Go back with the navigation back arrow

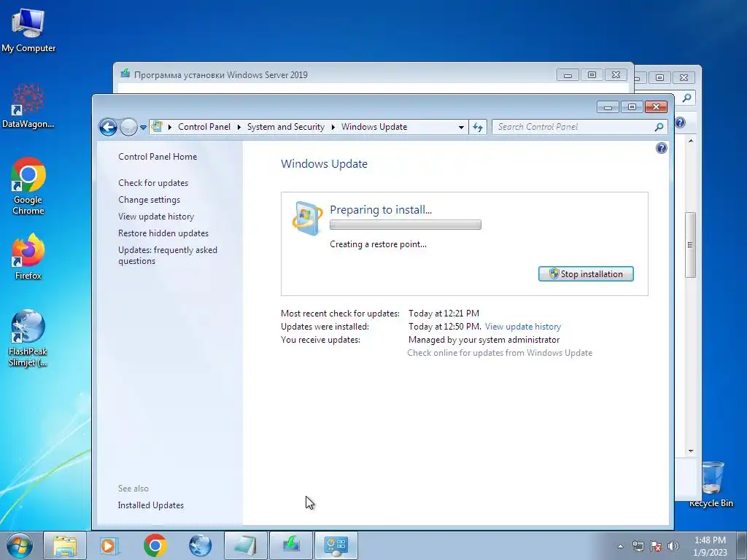(x=108, y=127)
